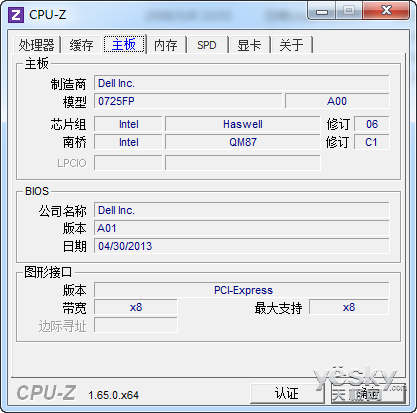This screenshot has width=417, height=413.
Task: Click the 最大支持 x8 field
Action: tap(349, 307)
